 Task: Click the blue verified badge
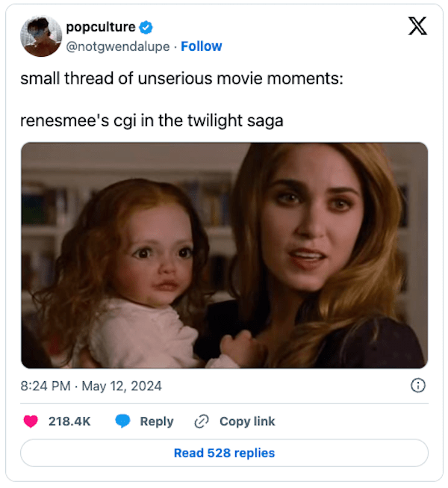click(x=147, y=28)
